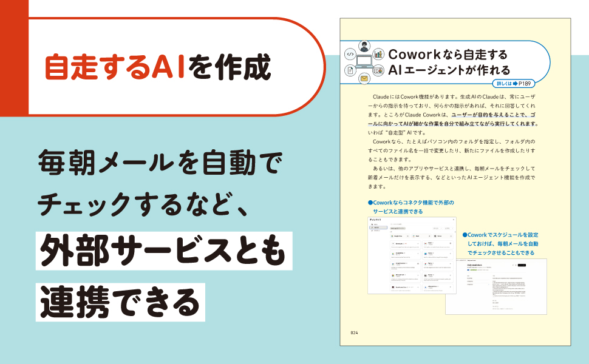The image size is (589, 364).
Task: Click the きます。 closing line of body text
Action: point(377,186)
